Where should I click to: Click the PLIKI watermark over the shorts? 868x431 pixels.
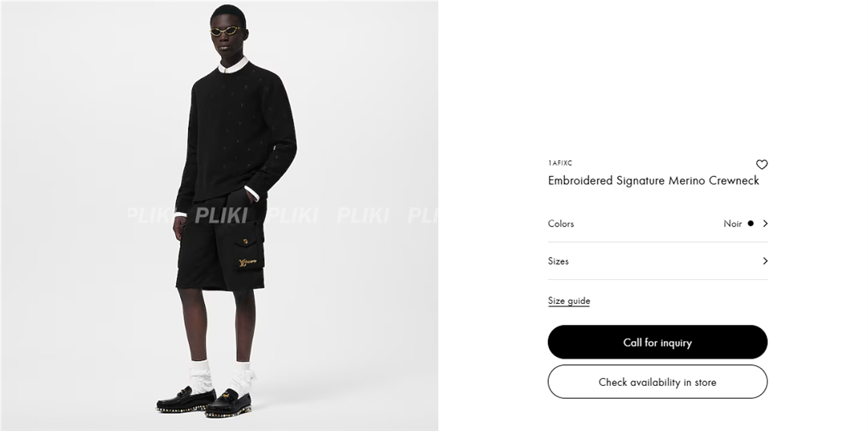[x=220, y=215]
